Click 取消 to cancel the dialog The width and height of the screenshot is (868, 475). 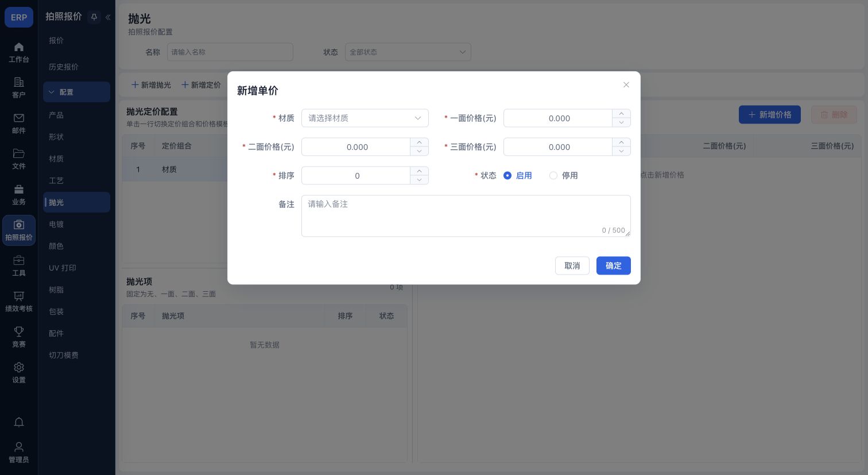point(572,265)
